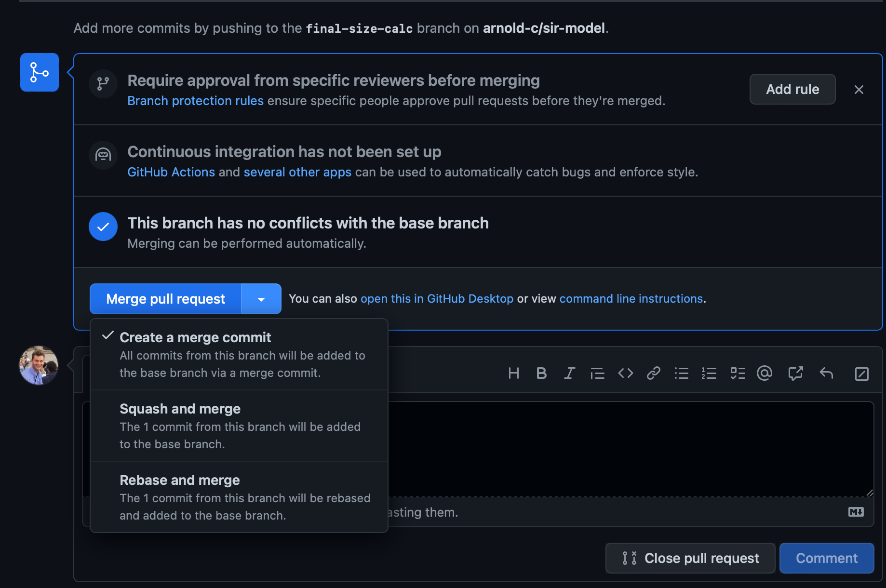Image resolution: width=886 pixels, height=588 pixels.
Task: Toggle bold text formatting icon
Action: [541, 374]
